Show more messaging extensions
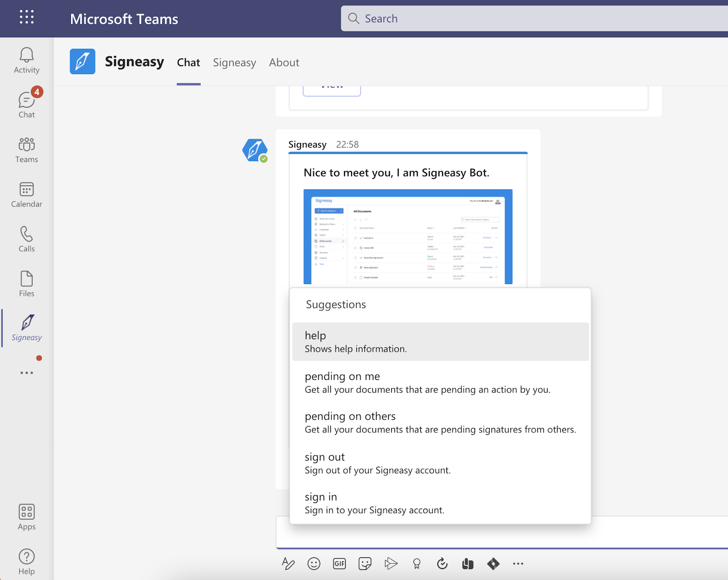Screen dimensions: 728x580 [518, 564]
